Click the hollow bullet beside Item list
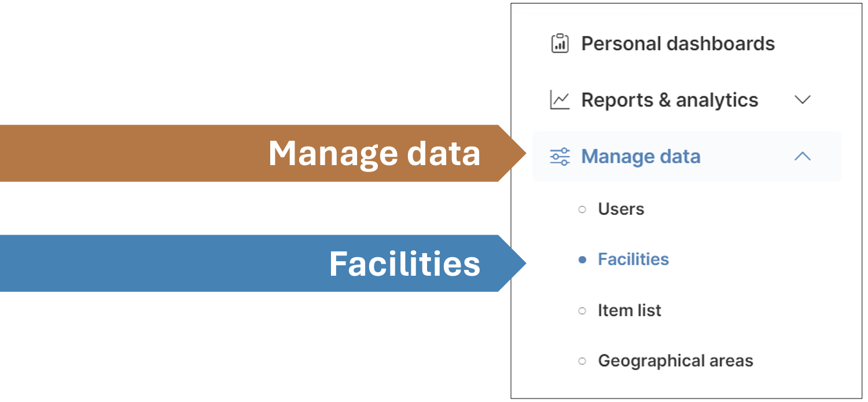The width and height of the screenshot is (868, 402). pos(582,311)
